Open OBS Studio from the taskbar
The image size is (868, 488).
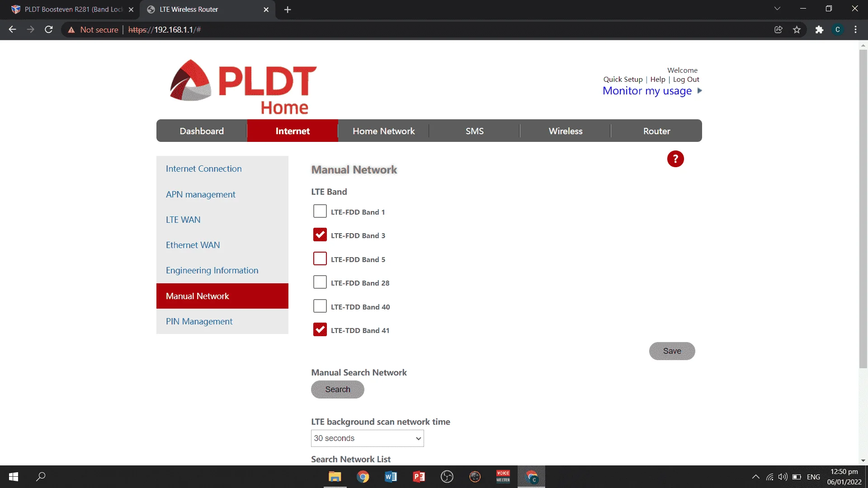tap(447, 477)
